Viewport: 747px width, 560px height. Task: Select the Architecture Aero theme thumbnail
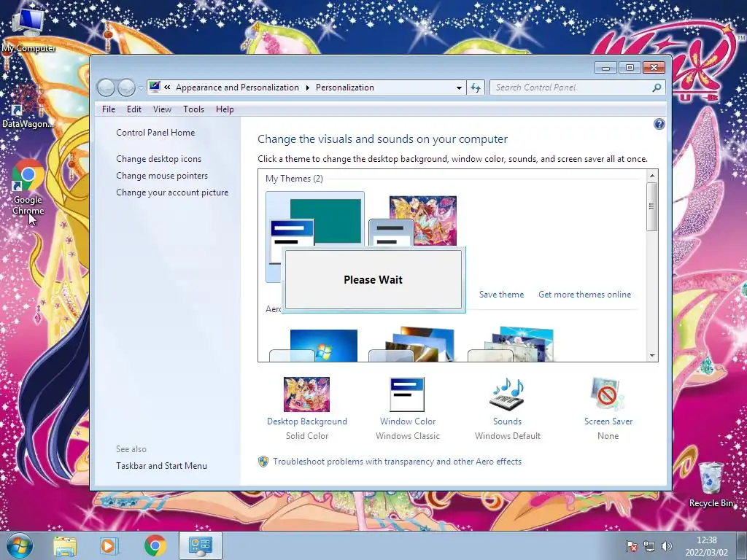coord(413,344)
